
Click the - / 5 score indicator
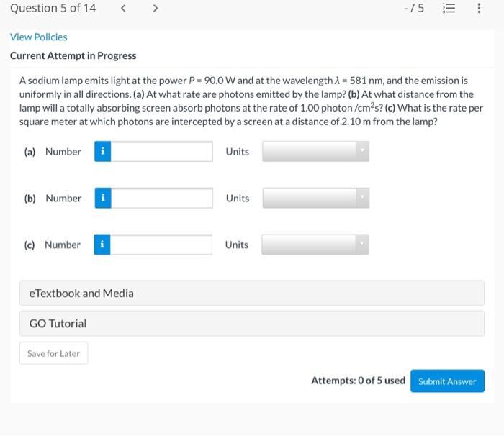(x=414, y=8)
